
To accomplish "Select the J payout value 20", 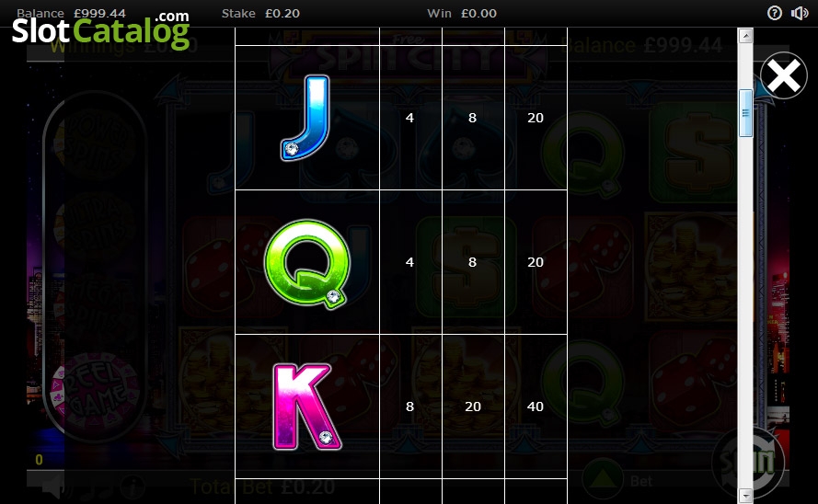I will pos(536,118).
